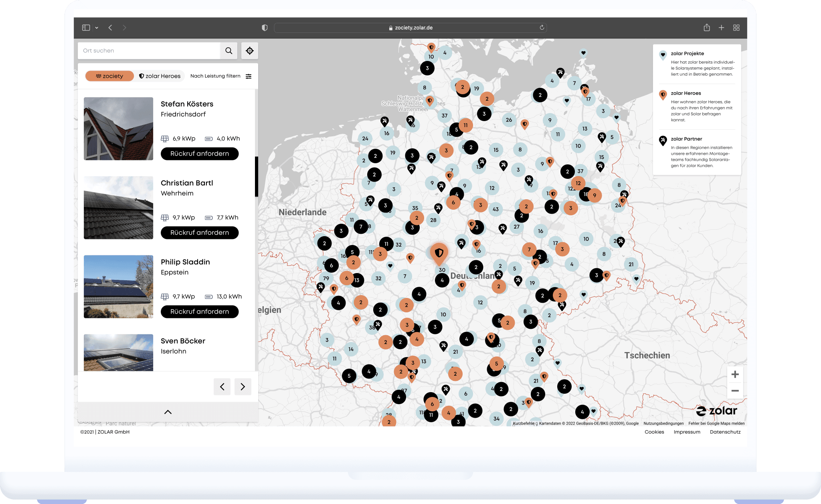Image resolution: width=821 pixels, height=504 pixels.
Task: Show the tab overview grid icon
Action: point(736,28)
